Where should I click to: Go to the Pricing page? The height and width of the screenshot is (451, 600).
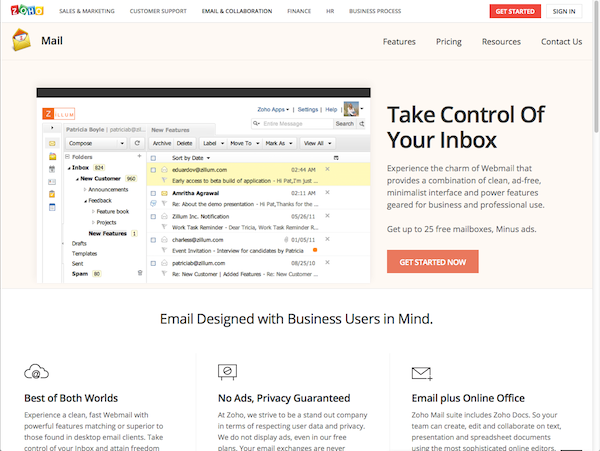click(x=449, y=42)
